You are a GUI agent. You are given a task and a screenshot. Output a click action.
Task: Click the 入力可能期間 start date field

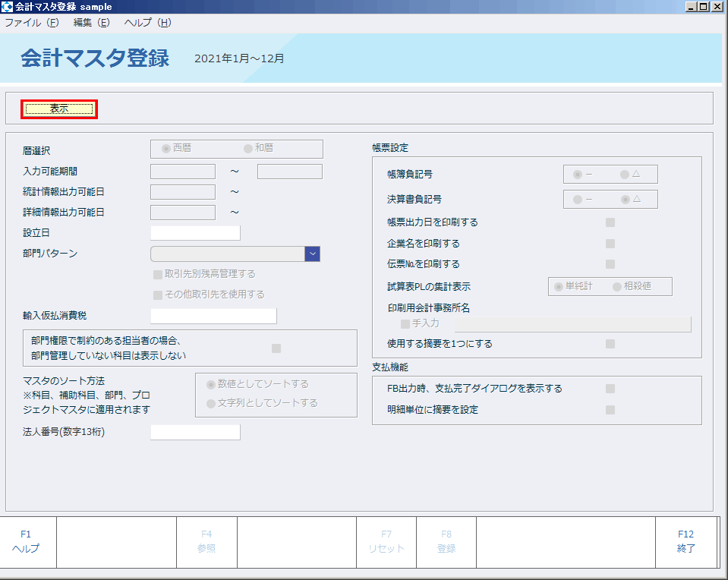click(183, 172)
